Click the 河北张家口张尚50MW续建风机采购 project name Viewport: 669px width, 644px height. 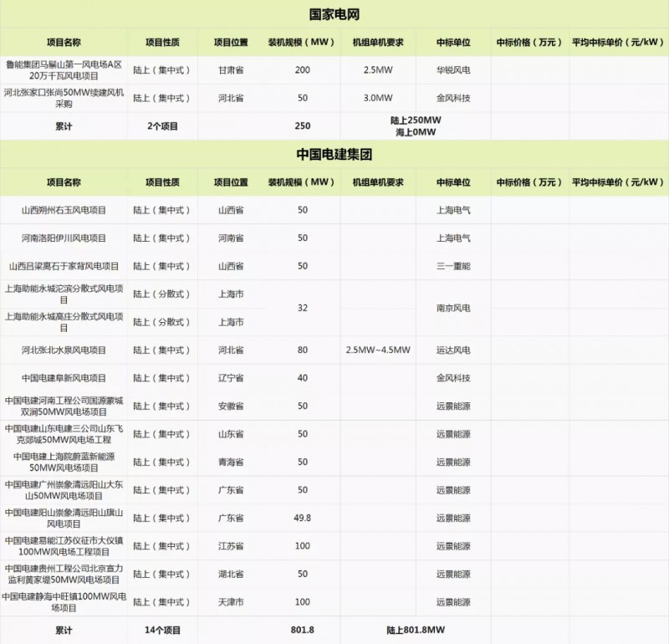64,98
